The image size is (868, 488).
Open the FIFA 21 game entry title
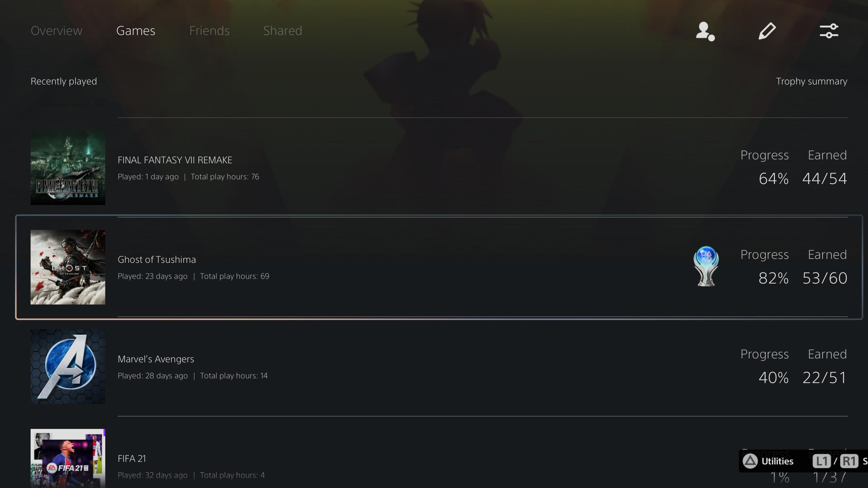pyautogui.click(x=131, y=458)
